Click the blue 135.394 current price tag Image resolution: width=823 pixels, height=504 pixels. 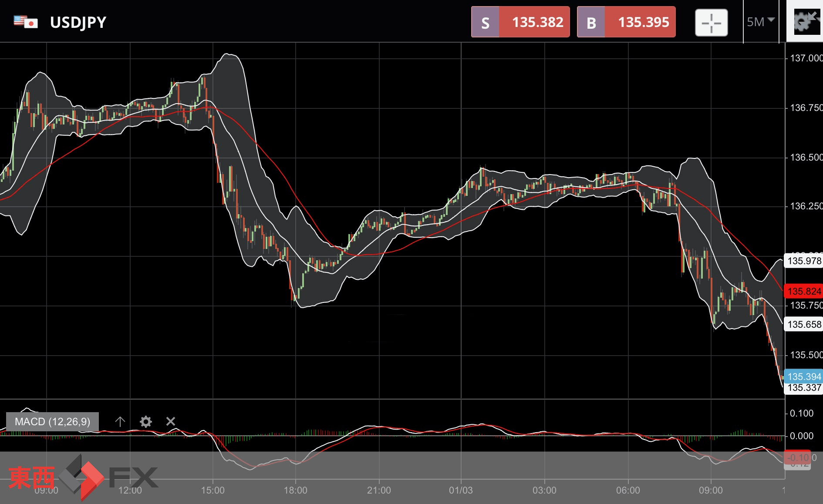[x=804, y=376]
